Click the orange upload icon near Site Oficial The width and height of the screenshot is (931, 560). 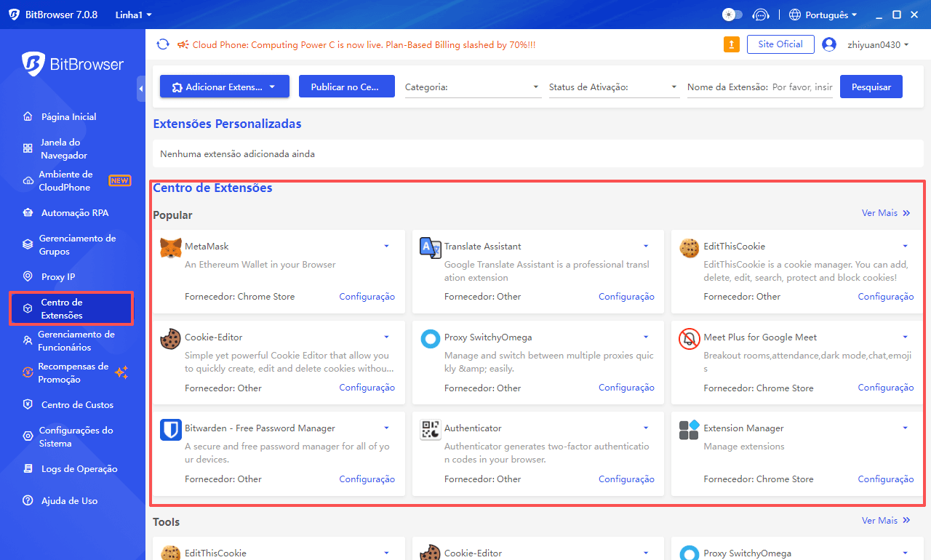pos(731,44)
